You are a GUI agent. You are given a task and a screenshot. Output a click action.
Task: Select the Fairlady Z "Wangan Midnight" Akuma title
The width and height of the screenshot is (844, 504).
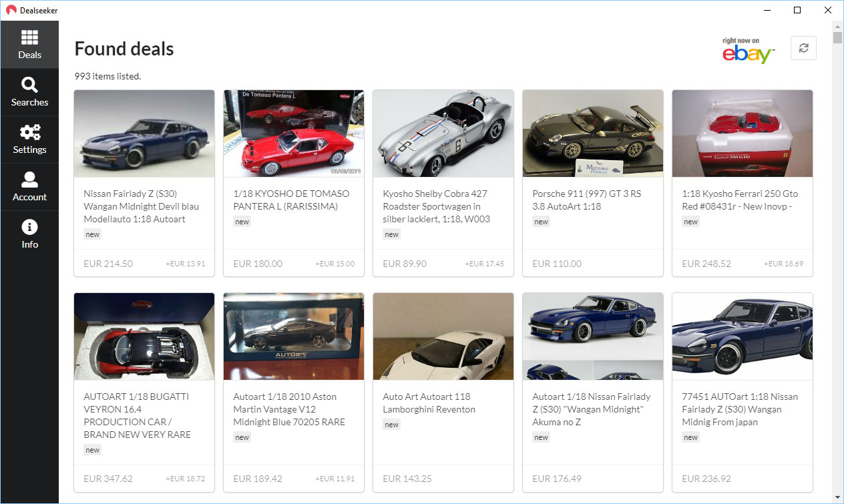coord(592,409)
